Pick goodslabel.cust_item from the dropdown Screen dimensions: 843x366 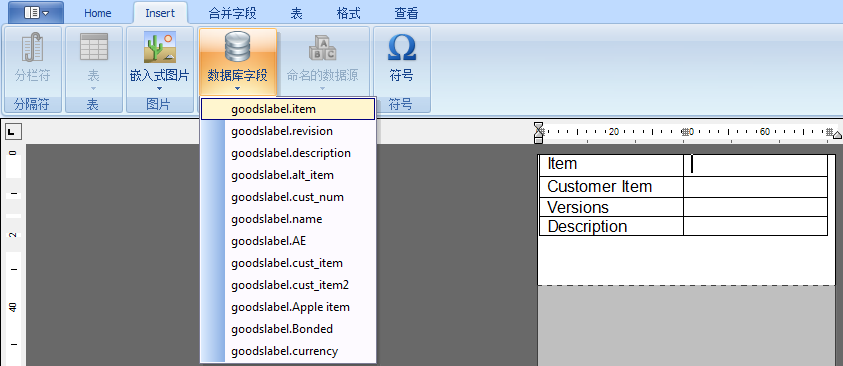tap(288, 263)
